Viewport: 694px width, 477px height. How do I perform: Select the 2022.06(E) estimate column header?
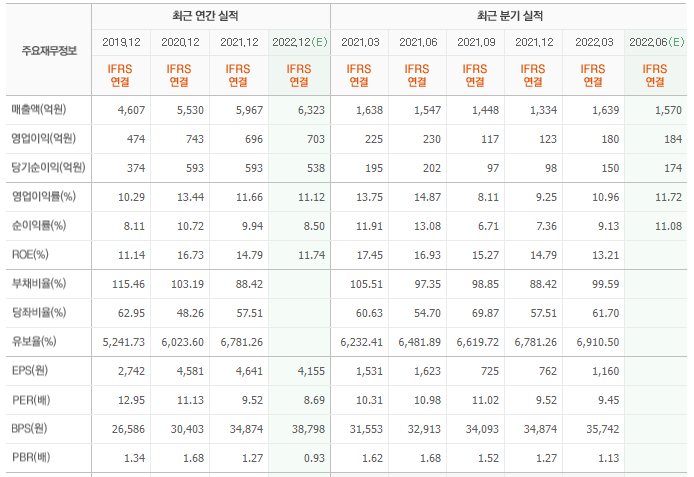[x=656, y=42]
